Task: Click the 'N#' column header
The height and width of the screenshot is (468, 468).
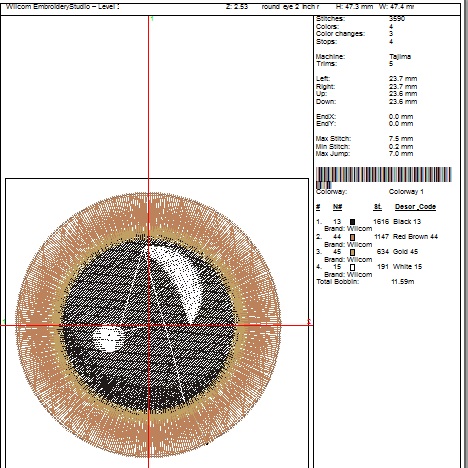Action: pos(337,207)
